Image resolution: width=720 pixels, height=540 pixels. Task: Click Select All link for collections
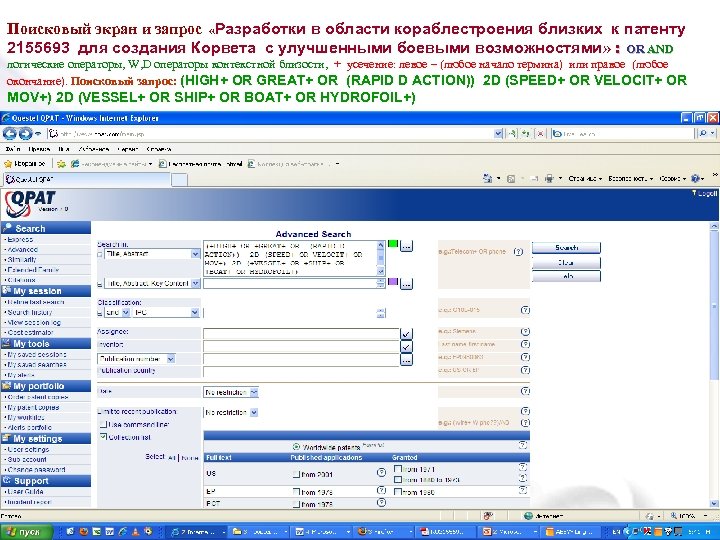(171, 458)
